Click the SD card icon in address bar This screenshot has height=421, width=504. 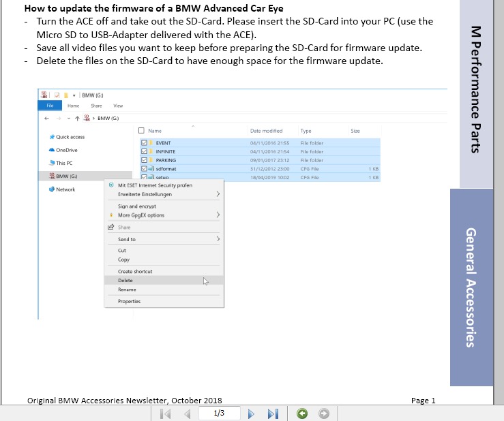point(87,118)
